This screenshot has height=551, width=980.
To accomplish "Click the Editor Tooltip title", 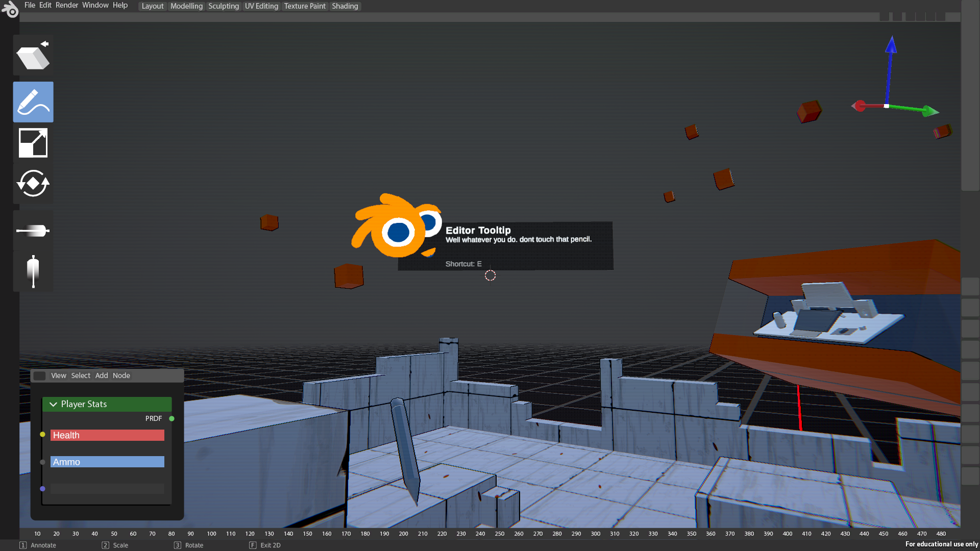I will coord(478,230).
